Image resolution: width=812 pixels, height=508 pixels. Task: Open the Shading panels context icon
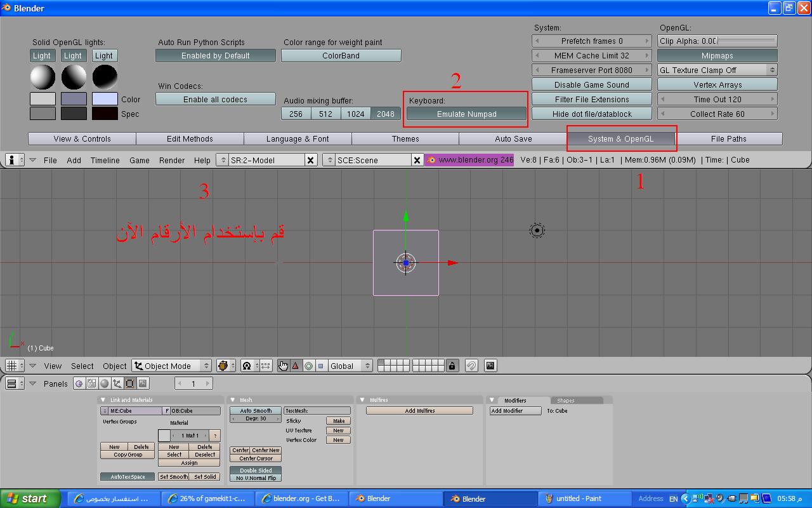coord(105,384)
